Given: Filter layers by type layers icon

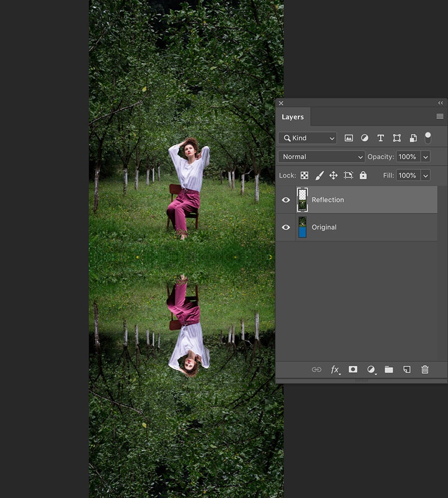Looking at the screenshot, I should click(381, 138).
